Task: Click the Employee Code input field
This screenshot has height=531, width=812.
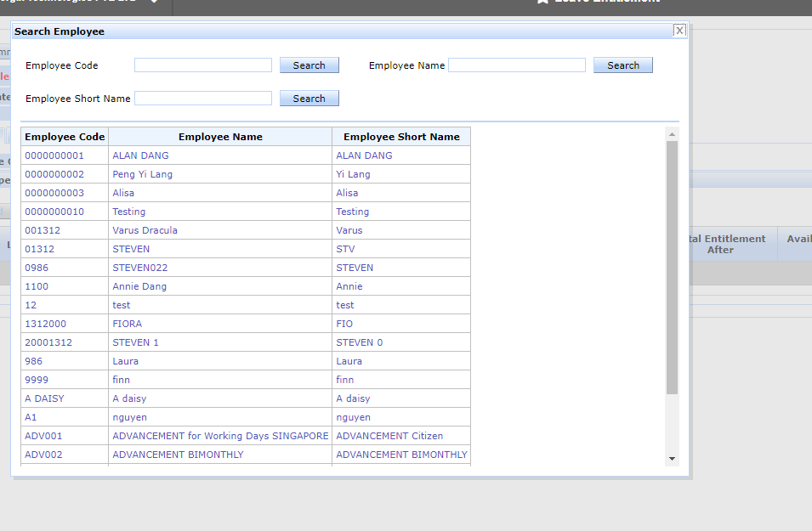Action: 203,65
